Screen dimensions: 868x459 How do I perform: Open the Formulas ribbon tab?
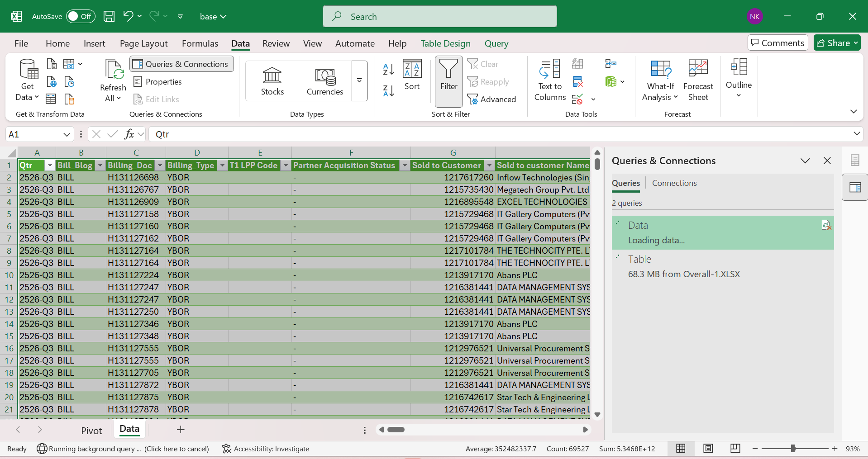[200, 43]
